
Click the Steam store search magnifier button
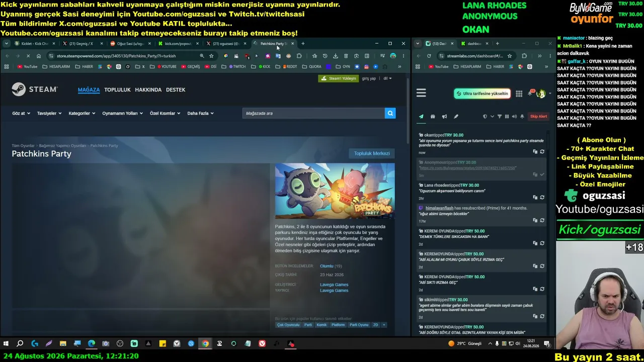[x=390, y=113]
